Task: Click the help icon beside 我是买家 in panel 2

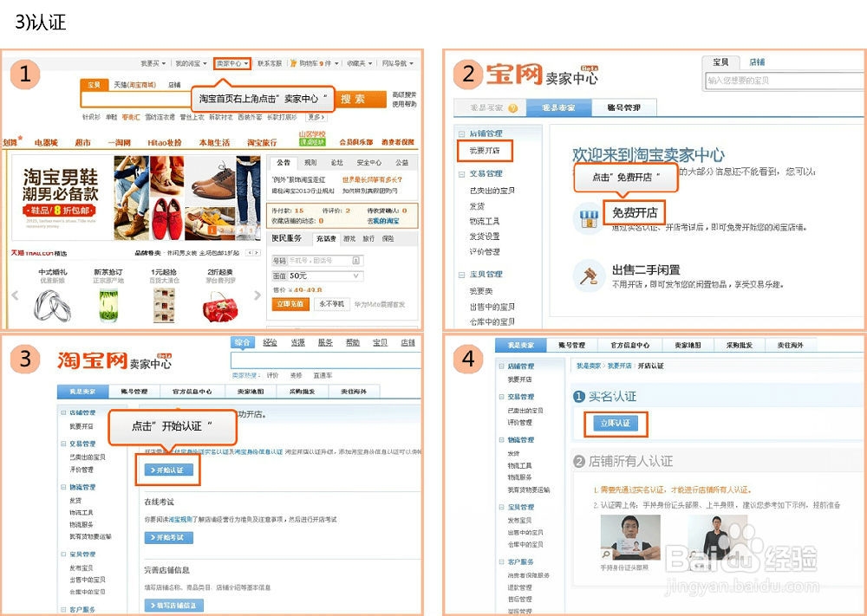Action: click(x=512, y=107)
